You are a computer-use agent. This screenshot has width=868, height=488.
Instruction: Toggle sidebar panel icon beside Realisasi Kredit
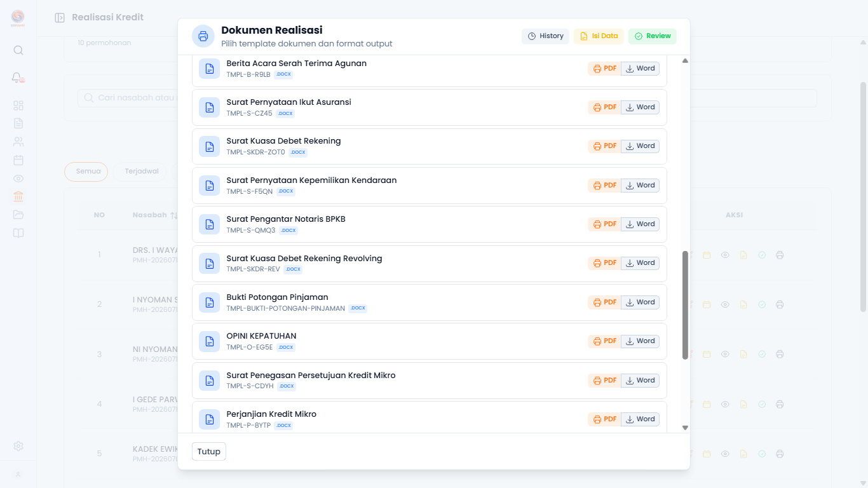coord(60,18)
